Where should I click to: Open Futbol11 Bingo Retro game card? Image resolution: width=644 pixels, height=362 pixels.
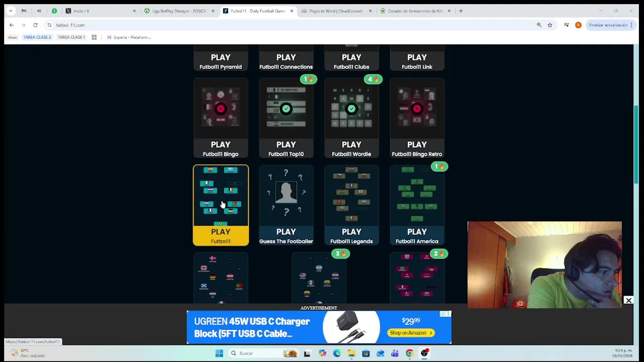coord(417,118)
